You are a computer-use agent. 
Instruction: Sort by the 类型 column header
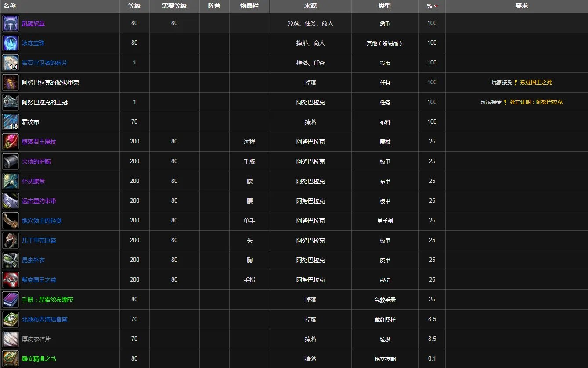pos(385,6)
